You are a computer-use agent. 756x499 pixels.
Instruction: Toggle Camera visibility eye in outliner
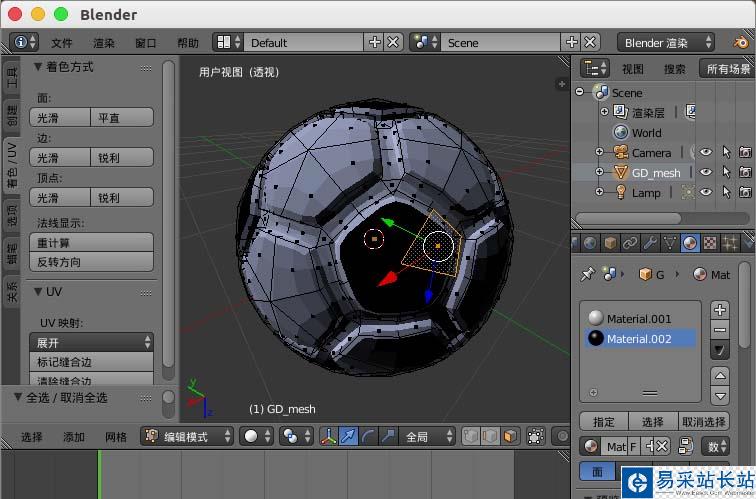point(706,152)
